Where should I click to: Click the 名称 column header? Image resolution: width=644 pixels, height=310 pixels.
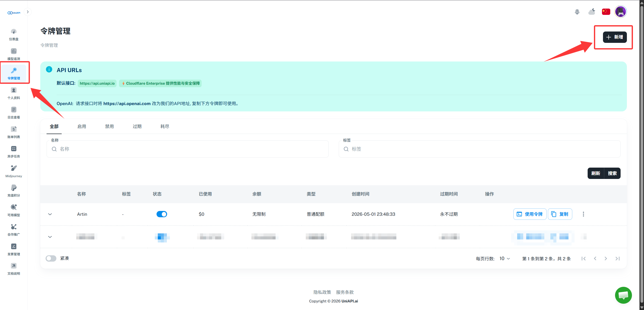point(82,194)
